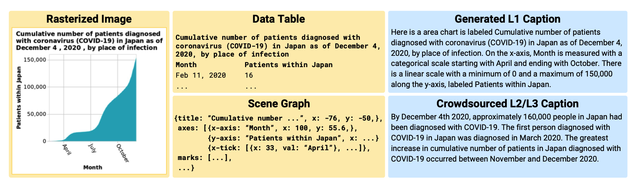Click the Month column header in table

pos(186,65)
